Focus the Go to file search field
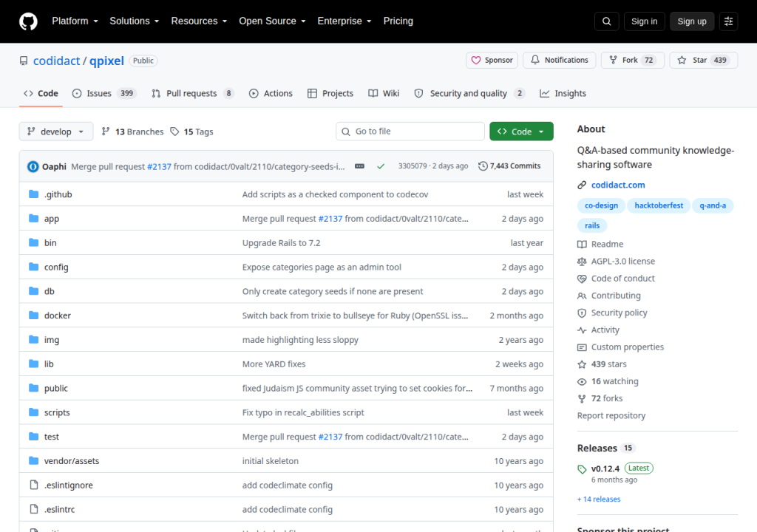757x532 pixels. pos(410,132)
